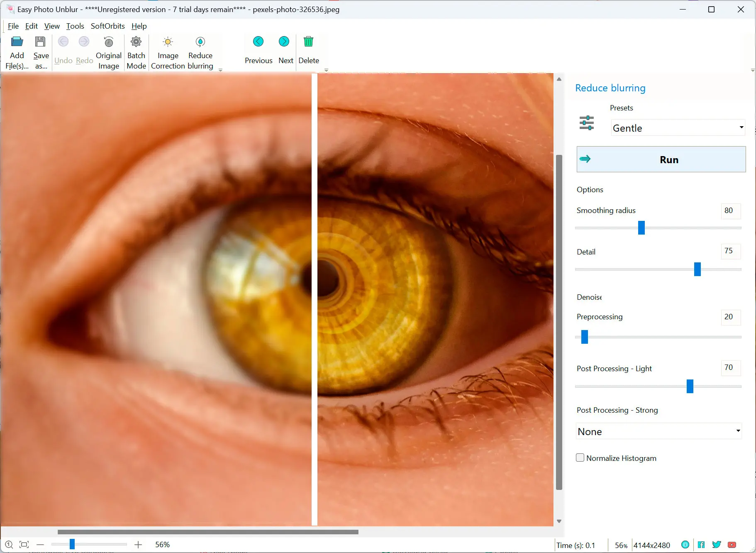Click the Redo arrow icon
The height and width of the screenshot is (553, 756).
[84, 42]
